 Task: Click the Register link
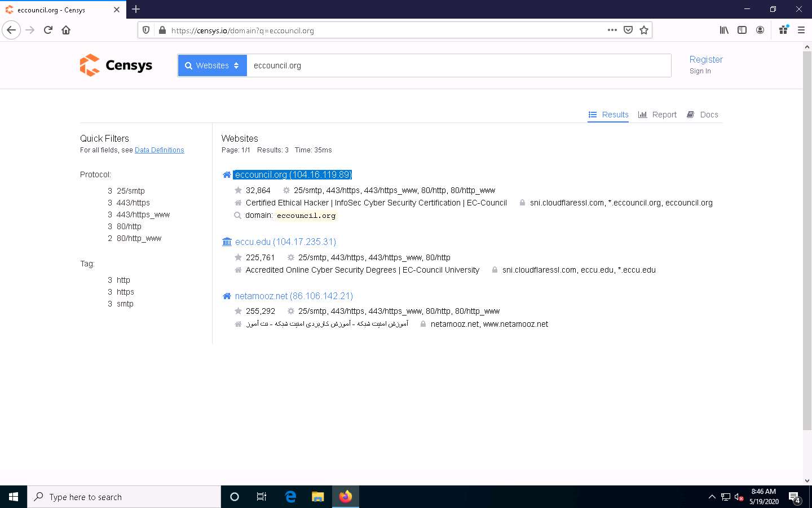706,59
